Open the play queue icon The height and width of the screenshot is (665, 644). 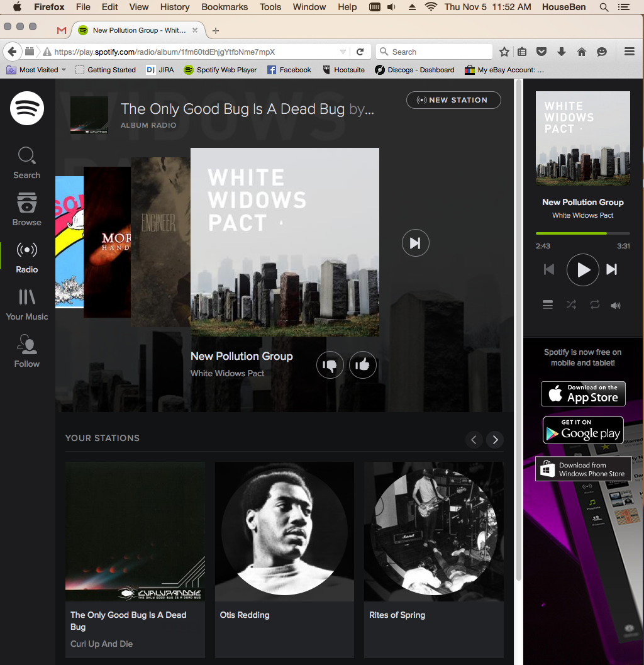548,305
